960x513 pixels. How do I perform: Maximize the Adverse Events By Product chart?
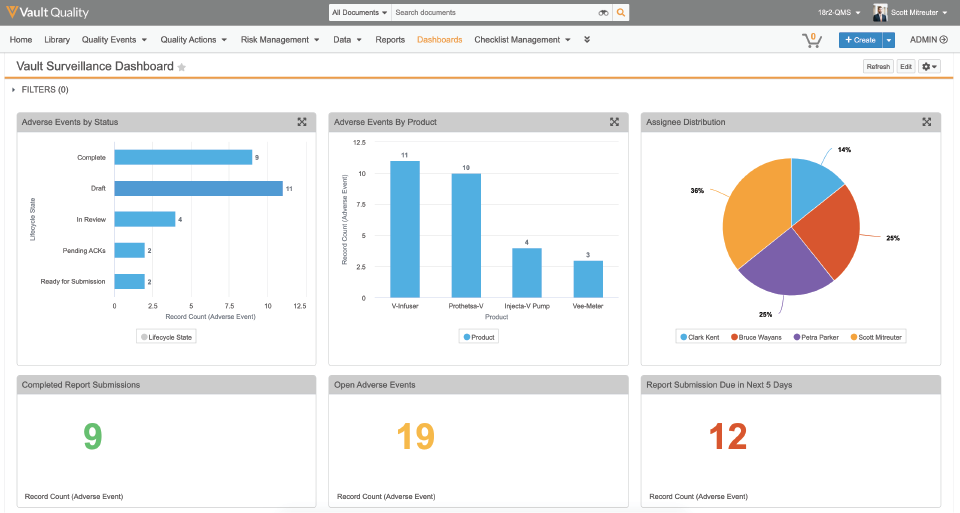[614, 122]
